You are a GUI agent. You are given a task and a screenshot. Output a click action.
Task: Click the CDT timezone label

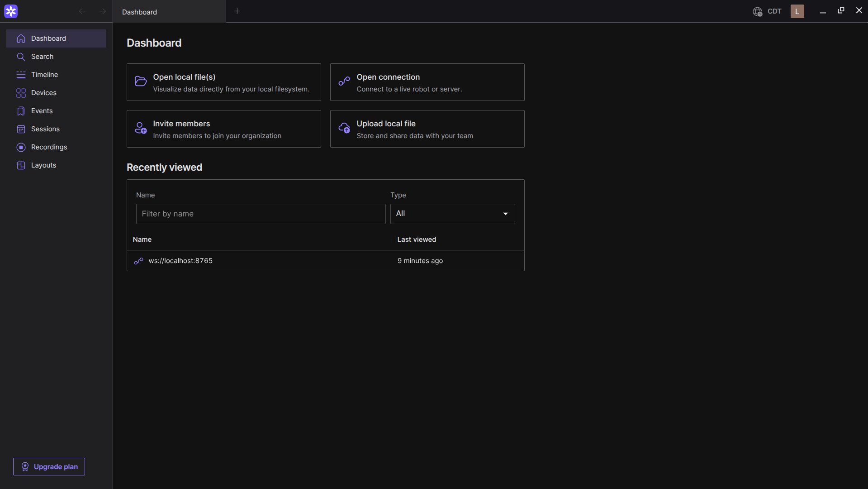tap(774, 11)
